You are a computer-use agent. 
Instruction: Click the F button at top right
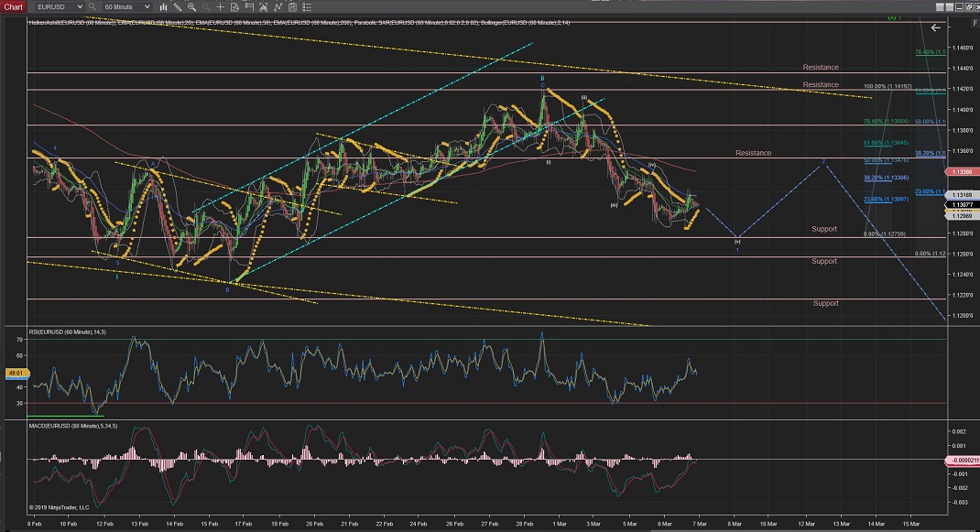tap(974, 22)
